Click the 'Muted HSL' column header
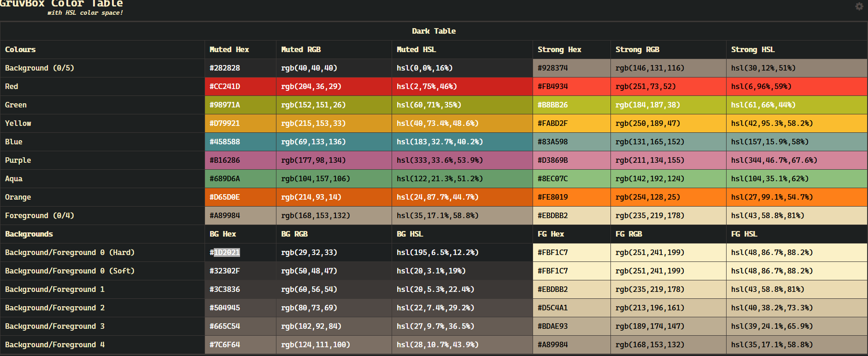Viewport: 868px width, 356px height. pyautogui.click(x=462, y=49)
